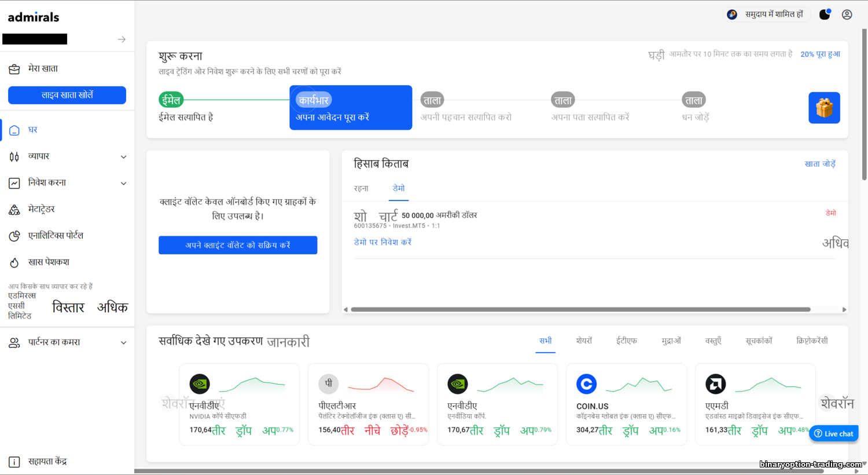The width and height of the screenshot is (868, 475).
Task: Click the blue open live account button
Action: tap(67, 95)
